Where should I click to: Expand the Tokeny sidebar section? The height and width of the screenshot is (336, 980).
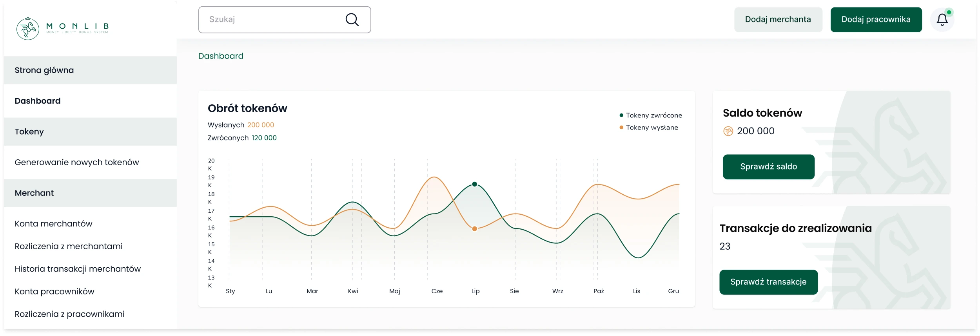click(29, 132)
